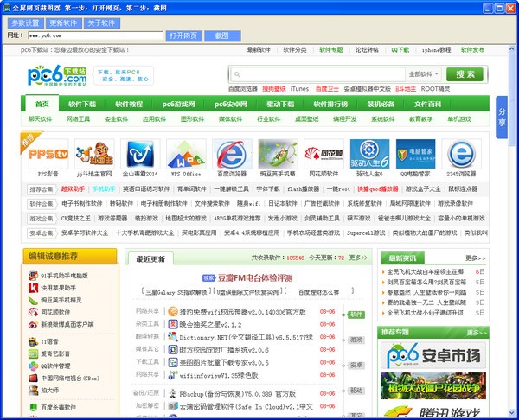The width and height of the screenshot is (519, 420).
Task: Select the 游戏 timeline filter
Action: pos(356,340)
